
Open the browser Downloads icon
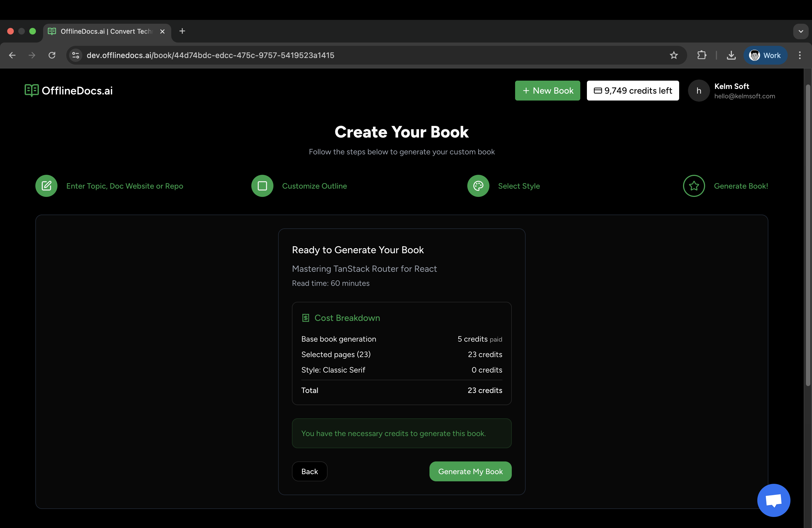tap(731, 55)
